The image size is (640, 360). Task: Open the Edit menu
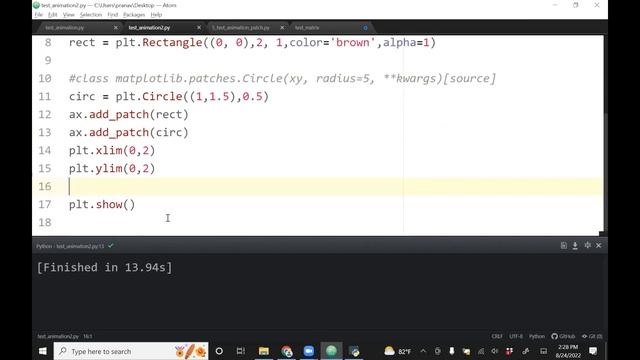click(52, 15)
